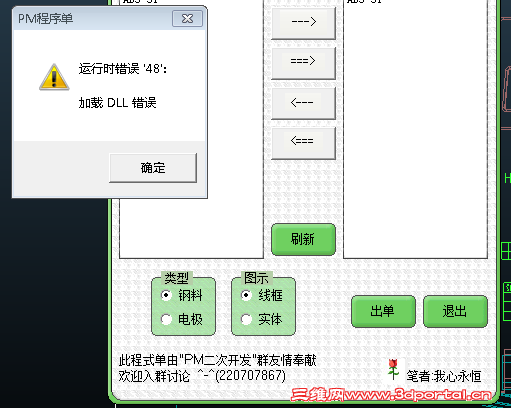Move all items left with <===

tap(303, 143)
